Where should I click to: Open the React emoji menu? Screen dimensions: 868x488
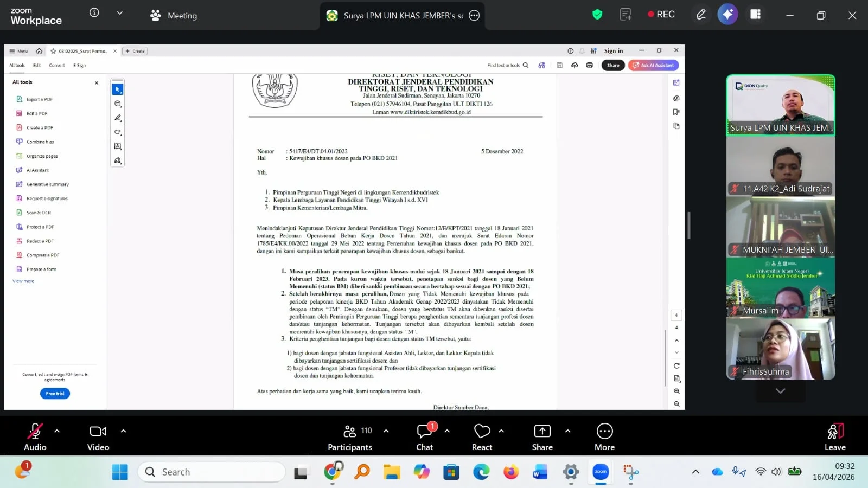click(x=482, y=436)
